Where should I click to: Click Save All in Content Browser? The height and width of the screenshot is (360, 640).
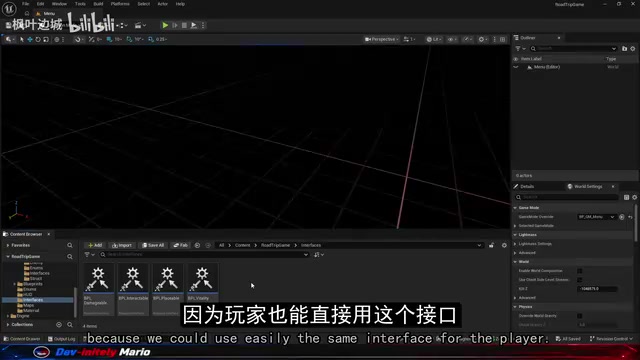click(153, 245)
